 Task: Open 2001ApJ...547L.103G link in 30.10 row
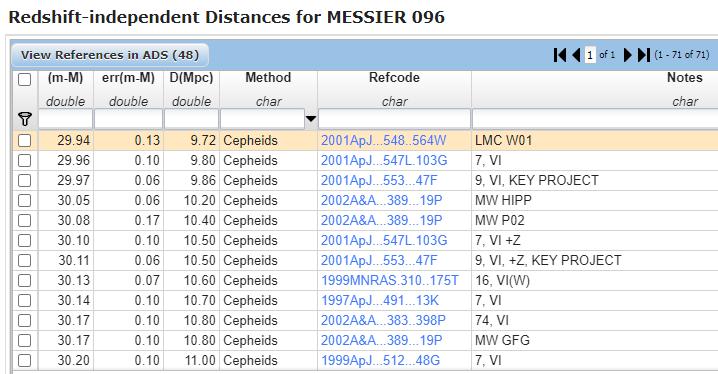[384, 240]
